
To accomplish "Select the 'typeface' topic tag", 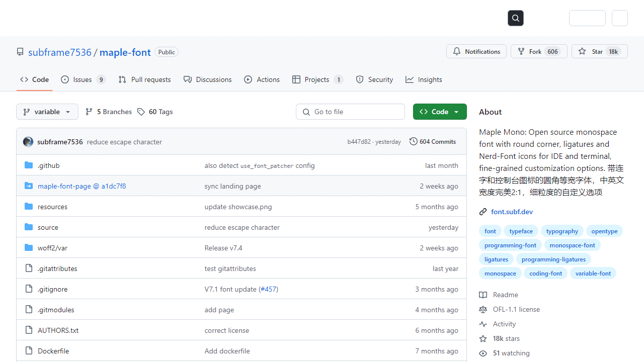I will (521, 231).
